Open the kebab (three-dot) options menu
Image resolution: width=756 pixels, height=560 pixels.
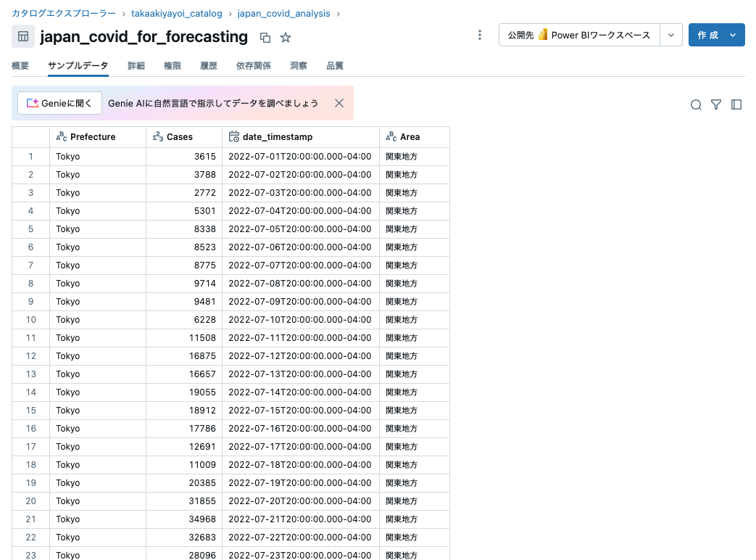tap(479, 35)
